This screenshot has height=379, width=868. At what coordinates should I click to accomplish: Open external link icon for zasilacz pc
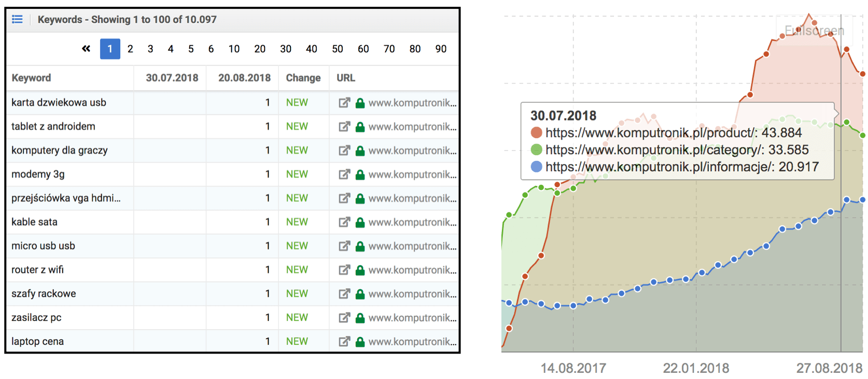click(344, 318)
